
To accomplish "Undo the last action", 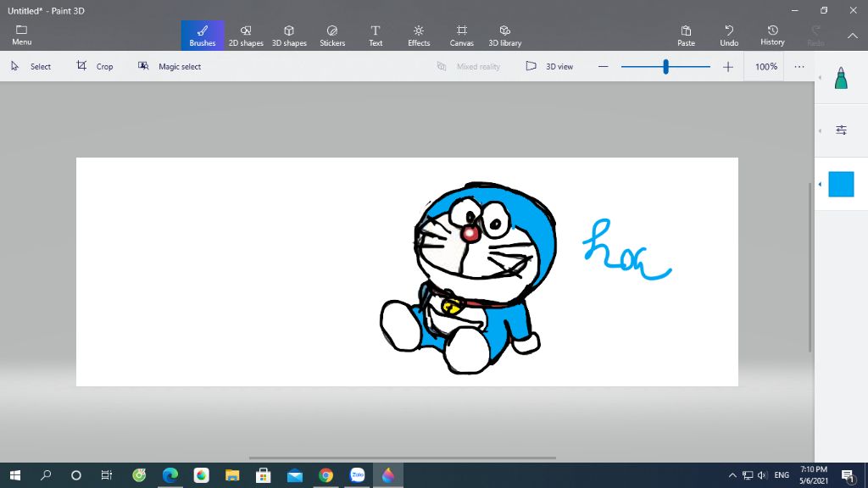I will [729, 36].
